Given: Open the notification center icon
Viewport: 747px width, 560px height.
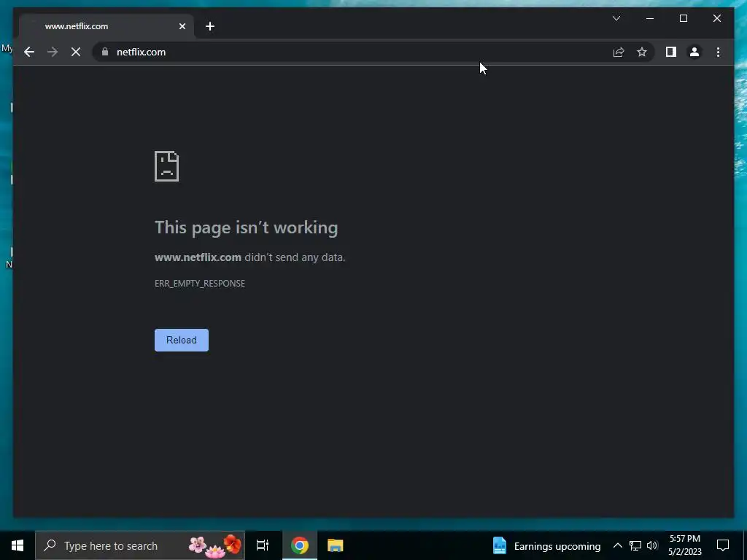Looking at the screenshot, I should point(723,545).
